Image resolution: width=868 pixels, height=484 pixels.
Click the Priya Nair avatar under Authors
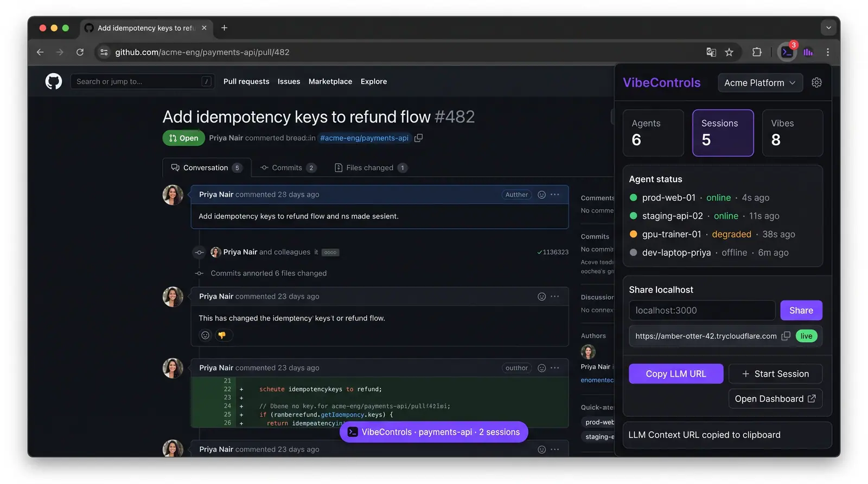tap(588, 352)
